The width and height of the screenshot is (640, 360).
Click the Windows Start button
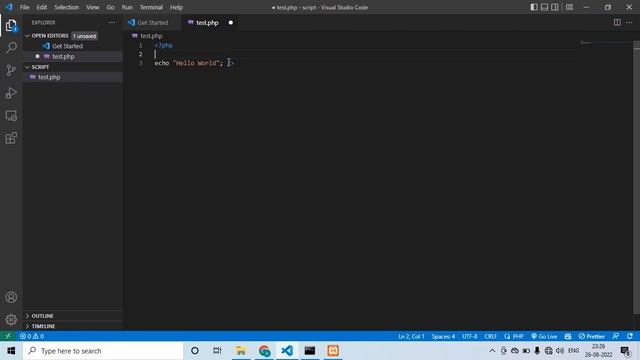click(11, 351)
